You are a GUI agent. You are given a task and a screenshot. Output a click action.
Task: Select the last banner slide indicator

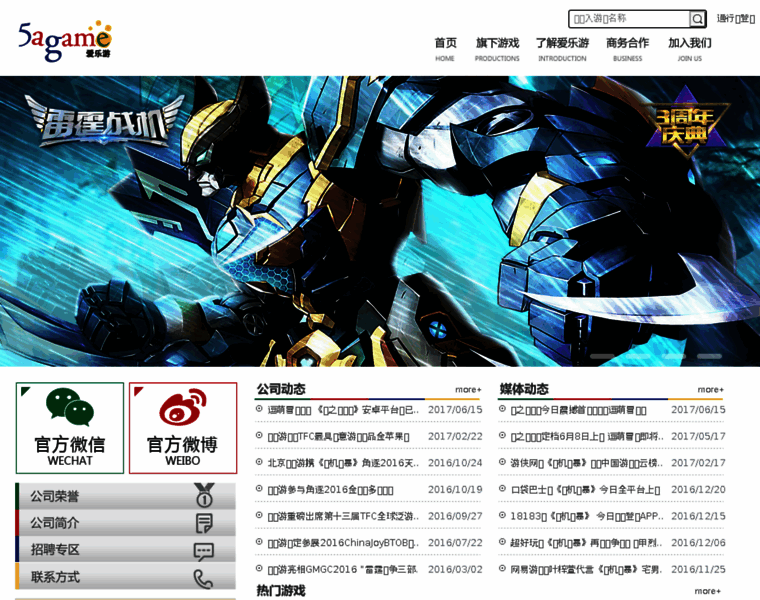(709, 356)
